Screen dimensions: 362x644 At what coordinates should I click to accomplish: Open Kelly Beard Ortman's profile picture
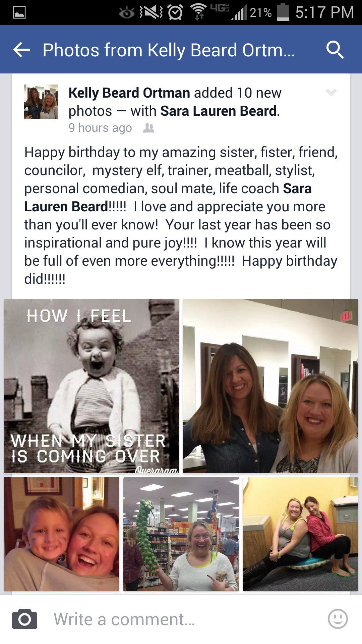(x=41, y=102)
